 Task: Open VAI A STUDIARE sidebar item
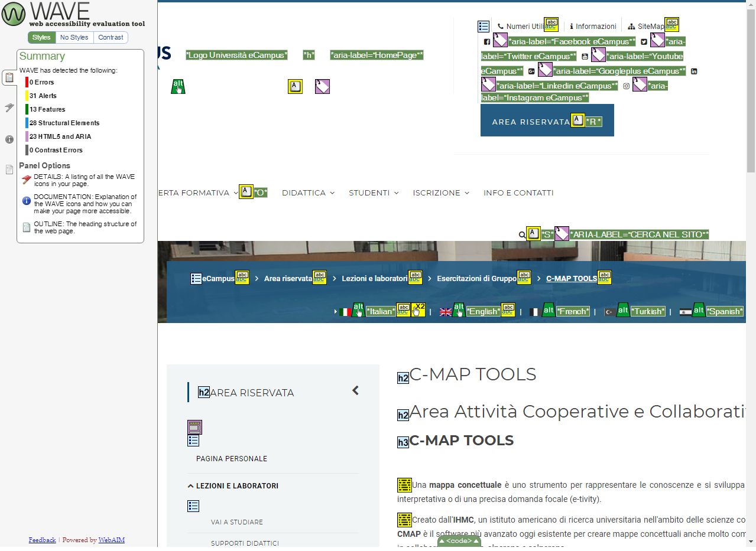pyautogui.click(x=237, y=522)
